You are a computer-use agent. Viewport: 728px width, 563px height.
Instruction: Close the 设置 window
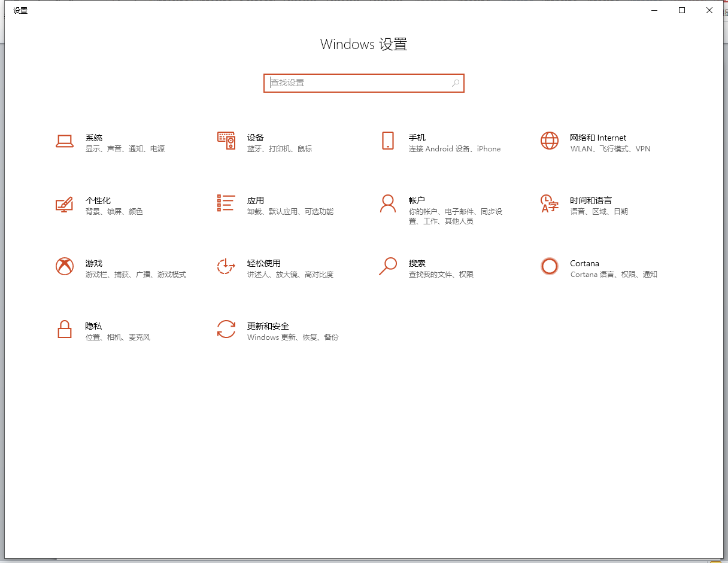coord(709,10)
